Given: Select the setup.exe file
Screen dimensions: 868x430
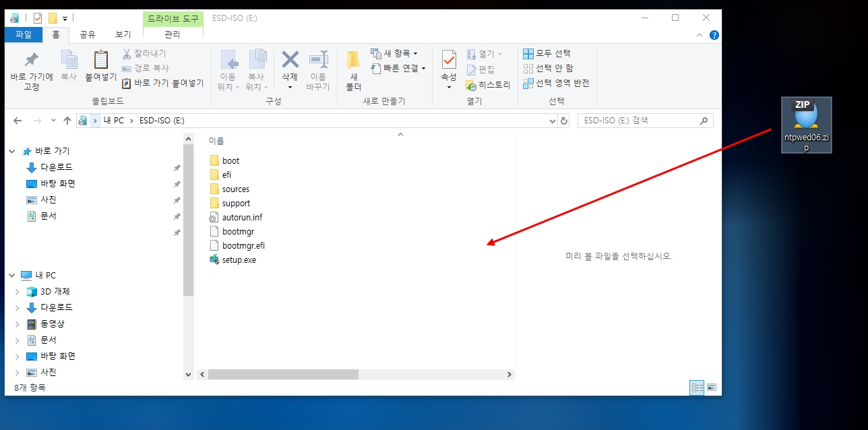Looking at the screenshot, I should (232, 259).
